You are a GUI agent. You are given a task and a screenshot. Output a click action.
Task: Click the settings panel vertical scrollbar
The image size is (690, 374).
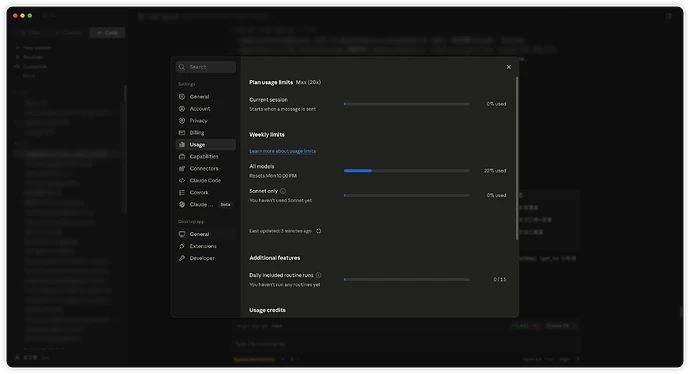[517, 158]
